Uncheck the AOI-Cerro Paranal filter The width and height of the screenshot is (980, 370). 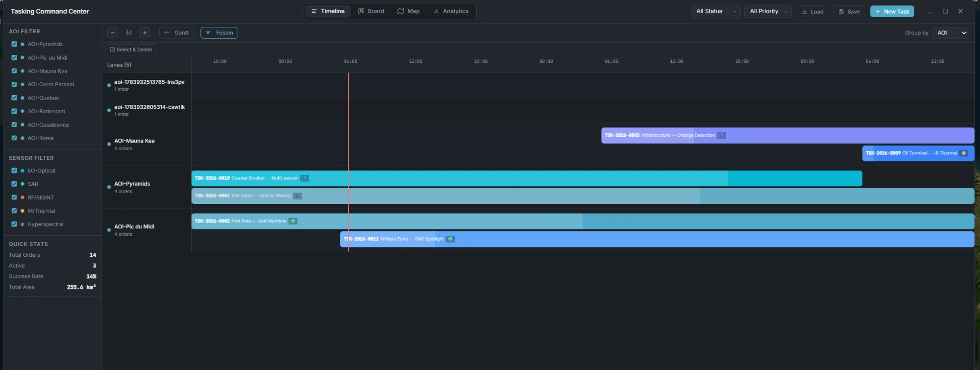click(14, 84)
